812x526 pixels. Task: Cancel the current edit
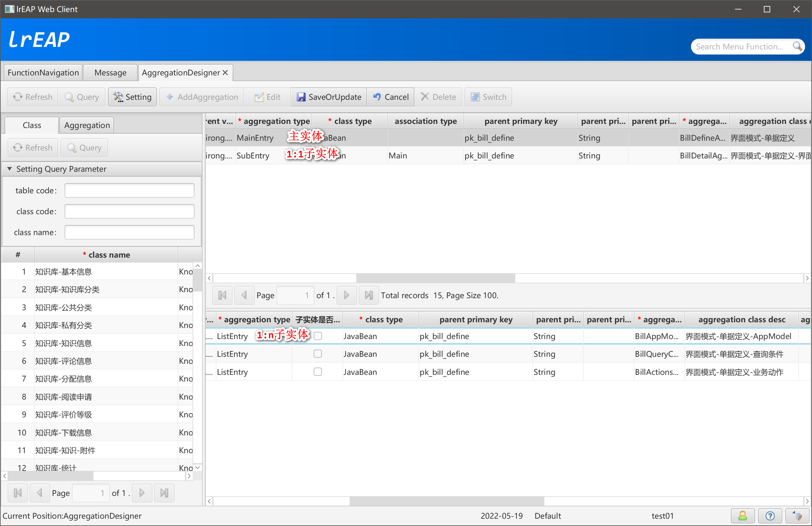click(x=391, y=97)
